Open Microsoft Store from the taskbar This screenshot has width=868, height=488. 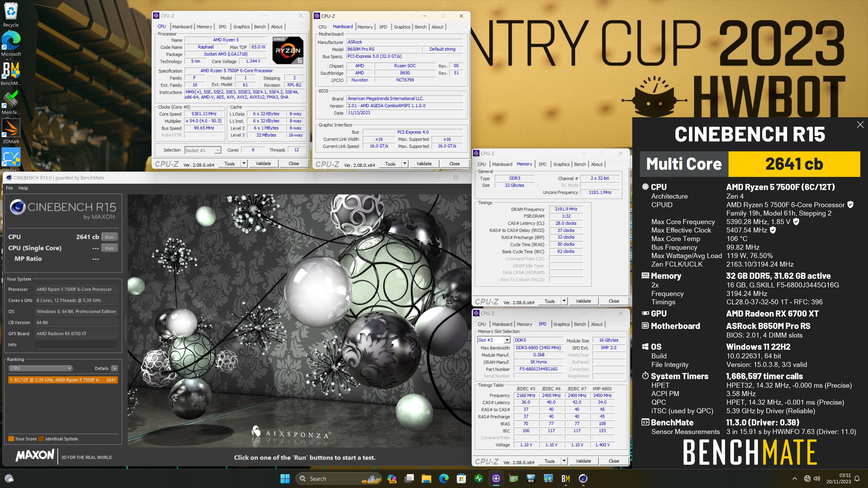(461, 479)
